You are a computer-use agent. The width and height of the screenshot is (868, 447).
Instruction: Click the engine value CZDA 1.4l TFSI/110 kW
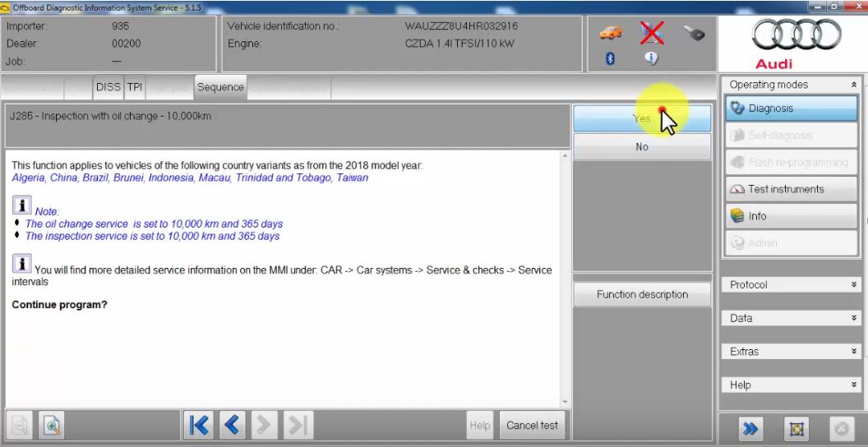point(459,44)
